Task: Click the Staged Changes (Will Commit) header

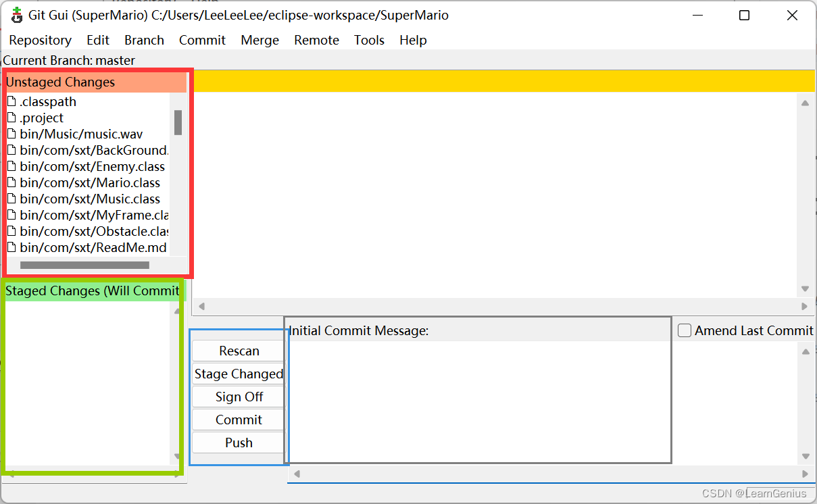Action: pyautogui.click(x=93, y=291)
